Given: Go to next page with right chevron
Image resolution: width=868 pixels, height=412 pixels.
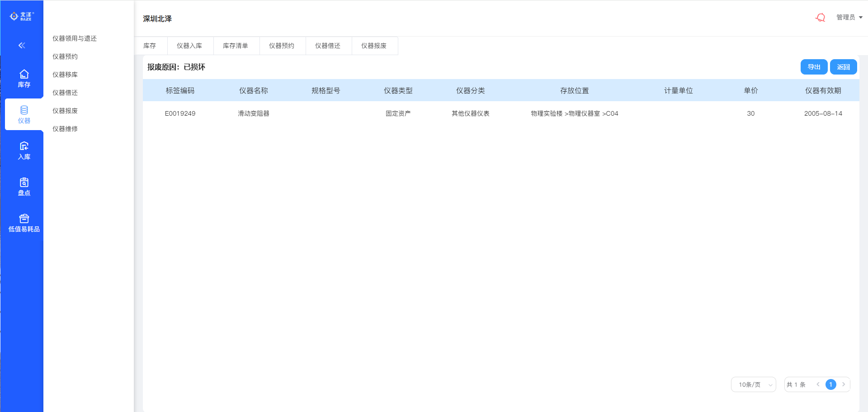Looking at the screenshot, I should [x=844, y=384].
